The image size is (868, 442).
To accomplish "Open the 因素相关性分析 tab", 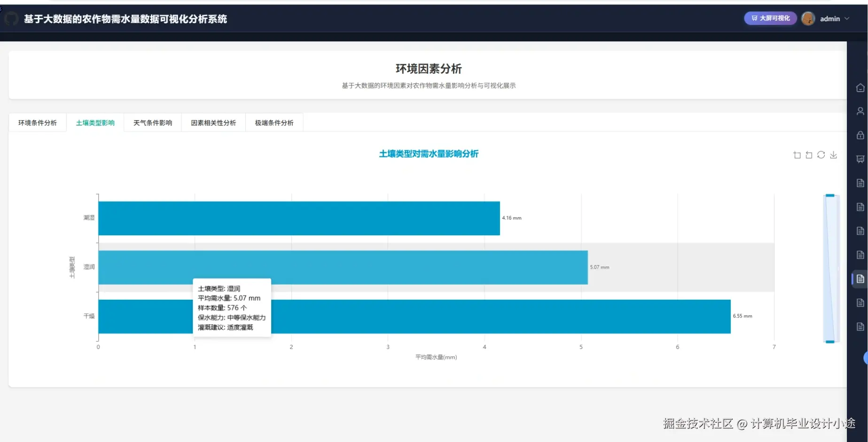I will [213, 123].
